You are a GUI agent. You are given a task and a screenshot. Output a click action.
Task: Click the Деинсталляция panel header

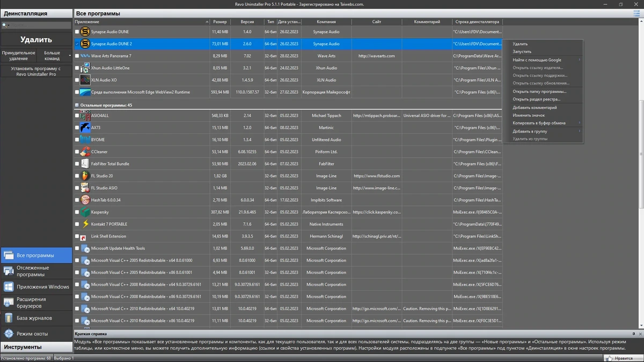click(36, 13)
